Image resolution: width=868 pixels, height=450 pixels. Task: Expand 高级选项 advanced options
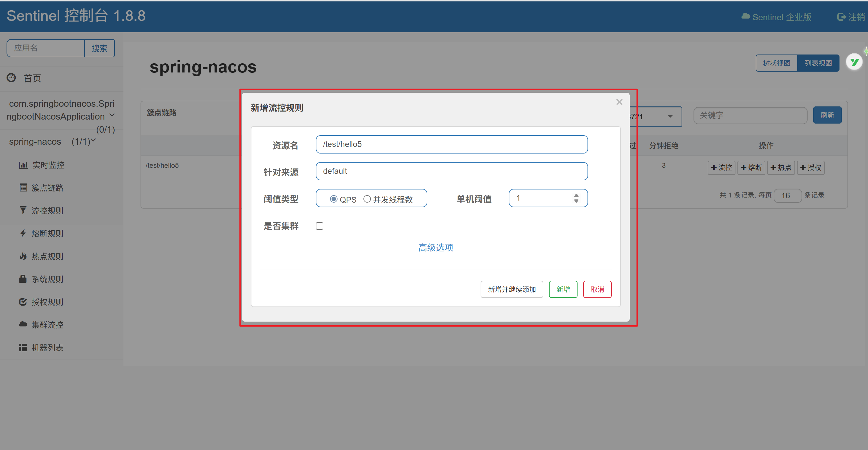point(436,248)
